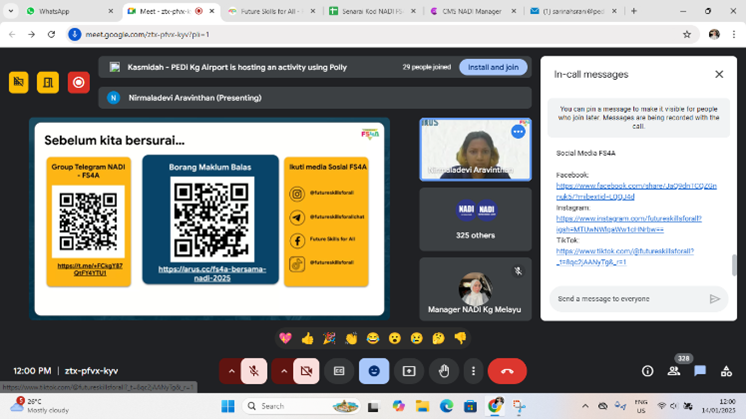This screenshot has width=746, height=419.
Task: Send the laughing face reaction
Action: (373, 338)
